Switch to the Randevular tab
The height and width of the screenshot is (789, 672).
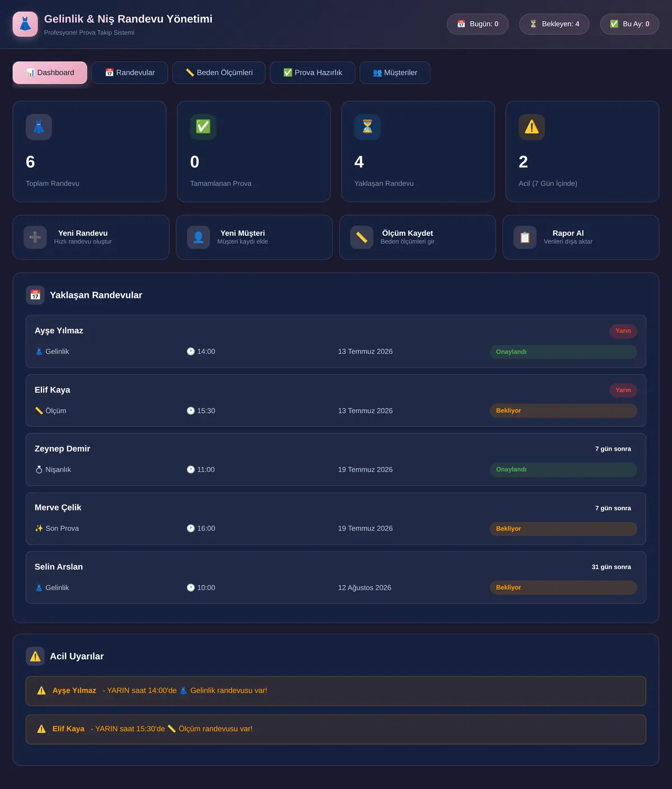pyautogui.click(x=130, y=73)
